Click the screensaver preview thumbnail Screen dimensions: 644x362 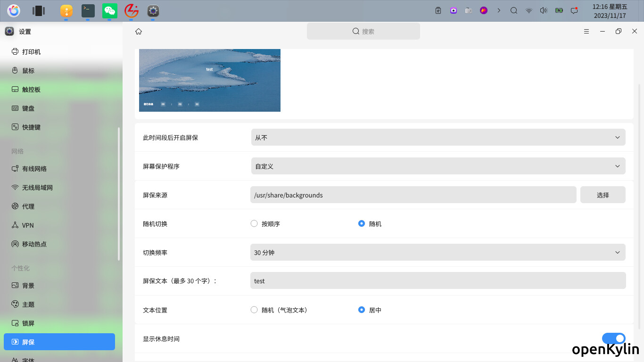click(x=210, y=80)
